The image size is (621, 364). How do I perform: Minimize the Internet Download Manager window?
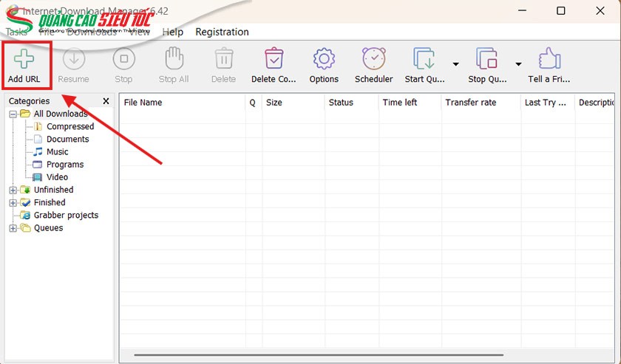[523, 10]
